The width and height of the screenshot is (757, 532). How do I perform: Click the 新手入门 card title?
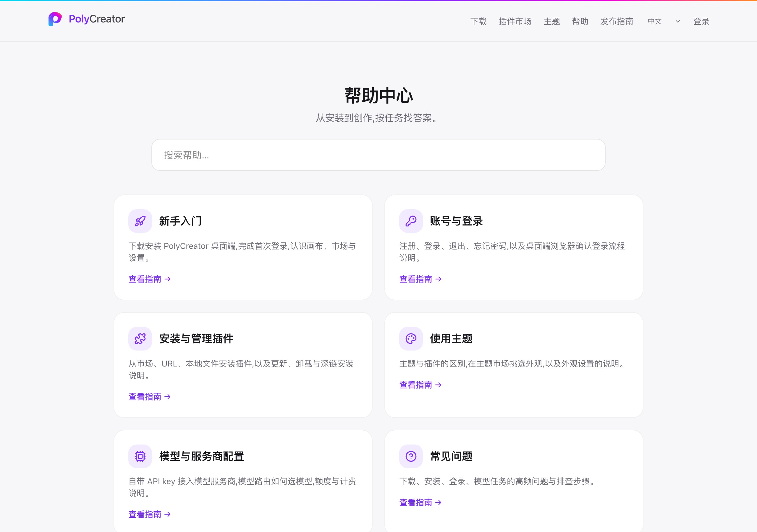(180, 221)
